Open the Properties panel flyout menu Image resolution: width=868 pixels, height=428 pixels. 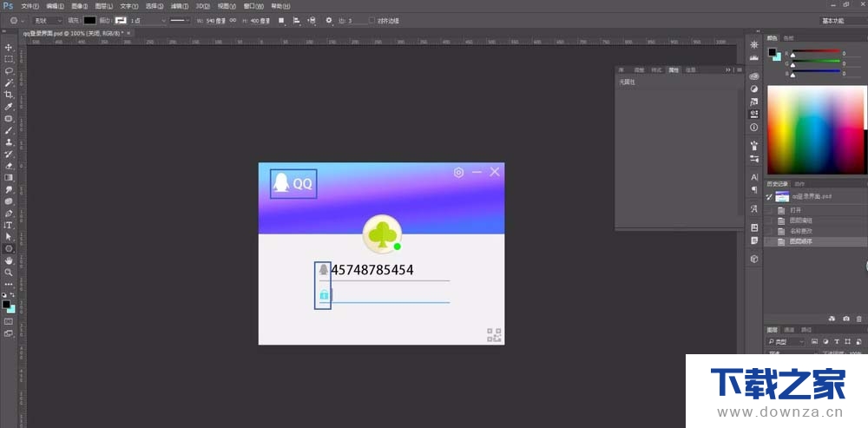[740, 69]
